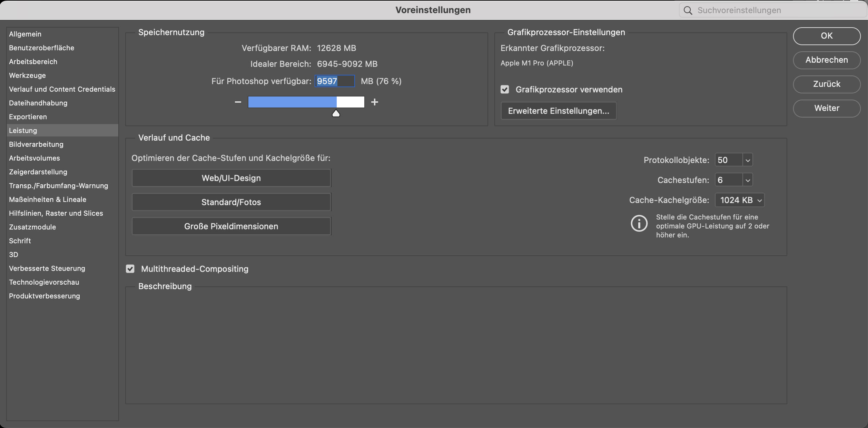Switch to Dateihandhabung settings
The width and height of the screenshot is (868, 428).
point(62,103)
